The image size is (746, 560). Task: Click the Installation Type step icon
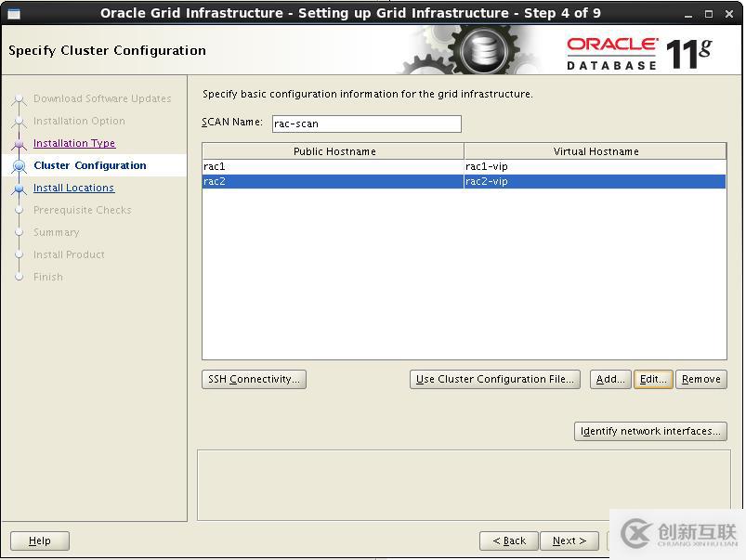19,144
